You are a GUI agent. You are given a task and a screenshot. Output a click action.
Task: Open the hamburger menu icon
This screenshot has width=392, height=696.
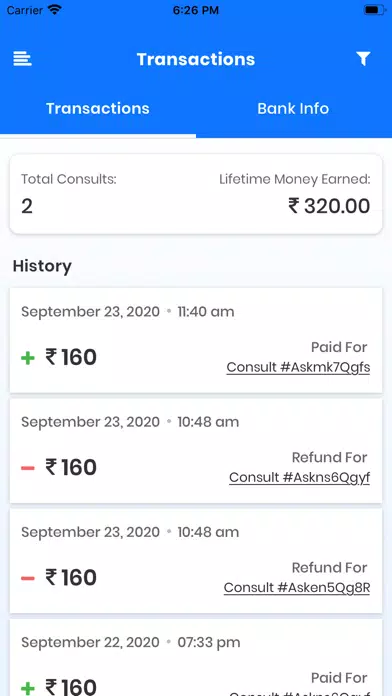coord(22,59)
